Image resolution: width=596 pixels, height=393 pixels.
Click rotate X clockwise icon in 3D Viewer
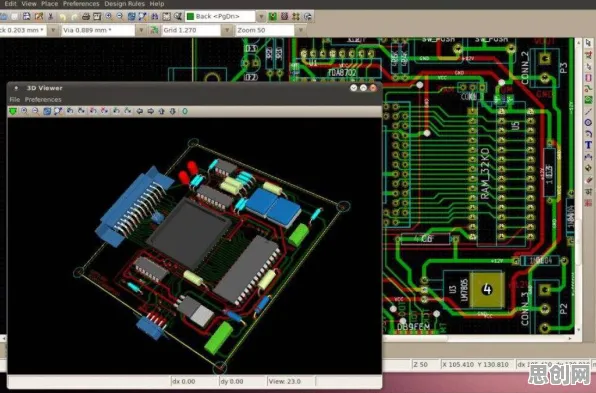pos(70,111)
